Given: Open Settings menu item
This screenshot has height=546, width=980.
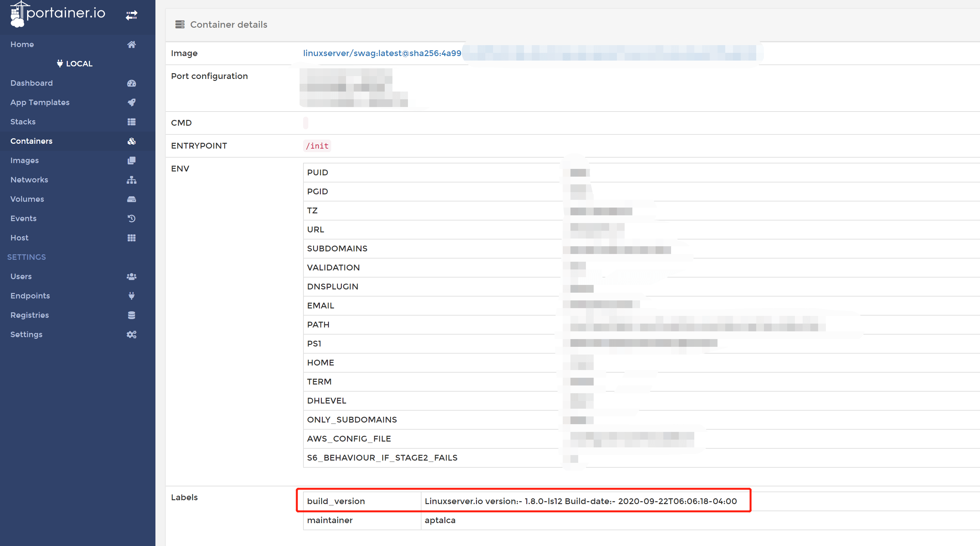Looking at the screenshot, I should (x=26, y=335).
